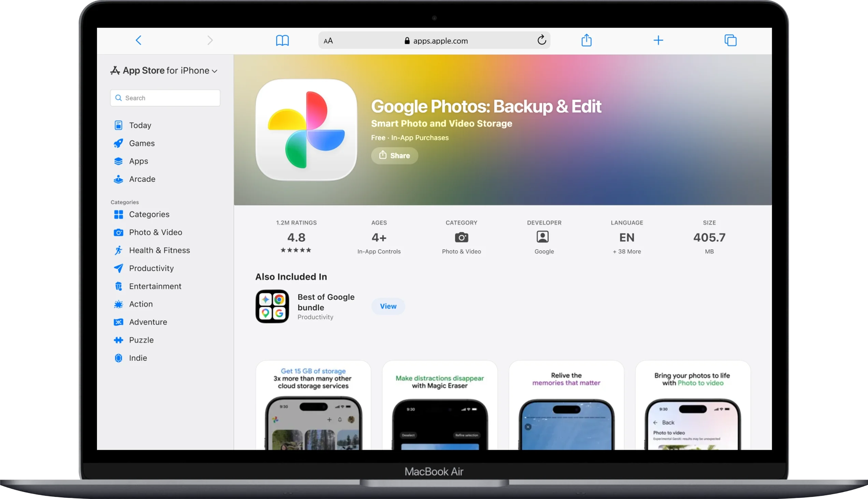Open the Entertainment category

tap(155, 286)
